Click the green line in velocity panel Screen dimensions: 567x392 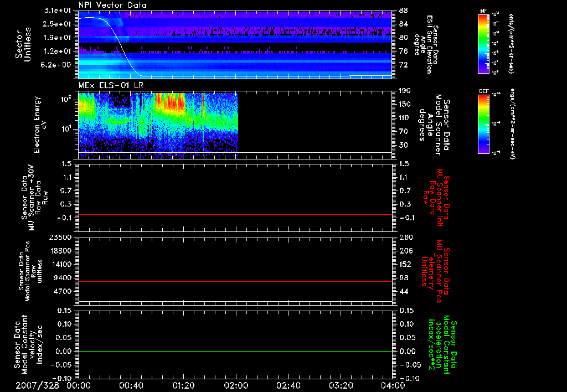click(235, 351)
